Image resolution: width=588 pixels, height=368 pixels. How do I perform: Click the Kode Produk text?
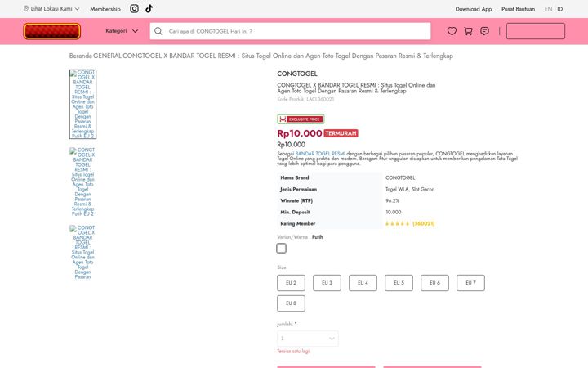(305, 99)
